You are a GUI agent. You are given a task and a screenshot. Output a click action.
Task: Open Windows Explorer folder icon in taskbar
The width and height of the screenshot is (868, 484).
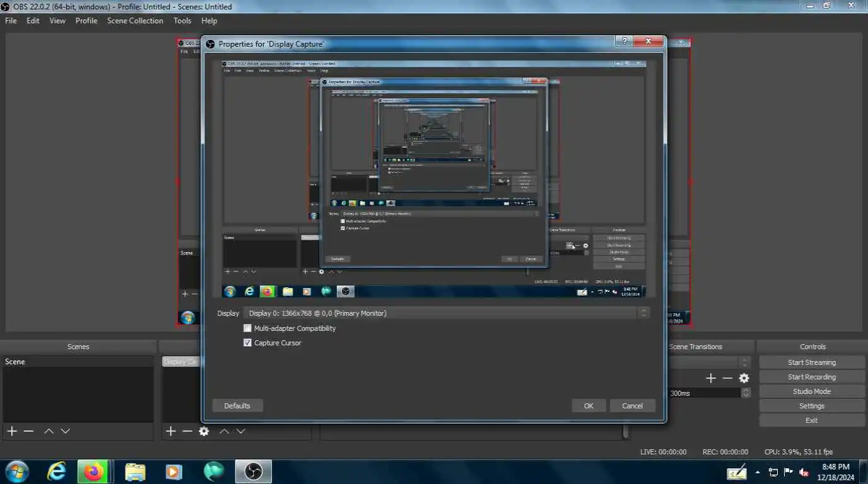(x=135, y=471)
